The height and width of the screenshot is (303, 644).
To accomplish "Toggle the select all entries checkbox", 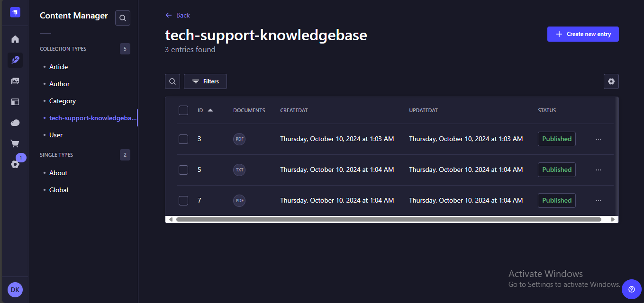I will tap(183, 110).
